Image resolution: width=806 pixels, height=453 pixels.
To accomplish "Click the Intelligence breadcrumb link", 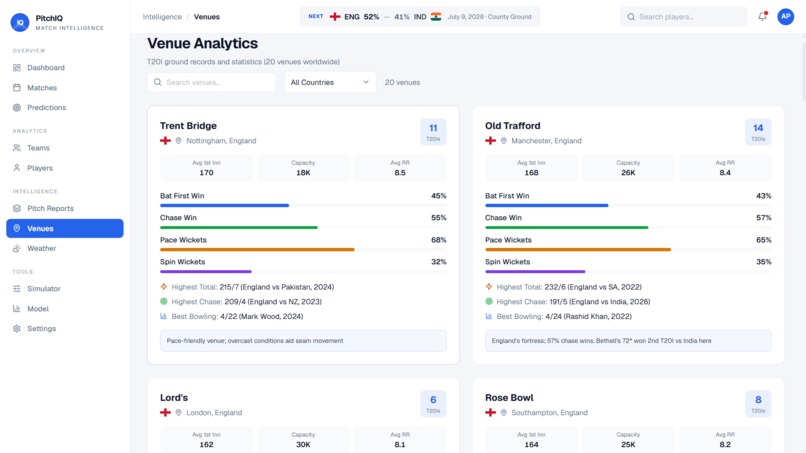I will click(x=162, y=17).
